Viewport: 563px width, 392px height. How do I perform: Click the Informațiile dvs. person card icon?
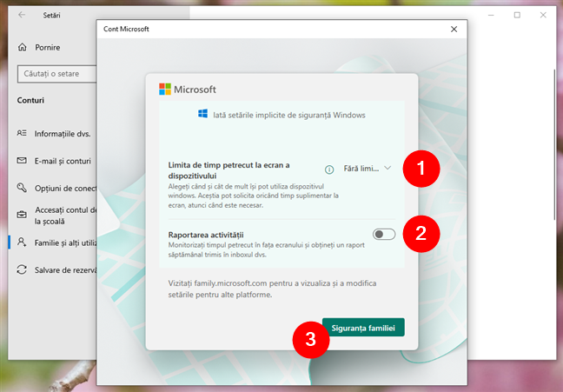(x=22, y=134)
